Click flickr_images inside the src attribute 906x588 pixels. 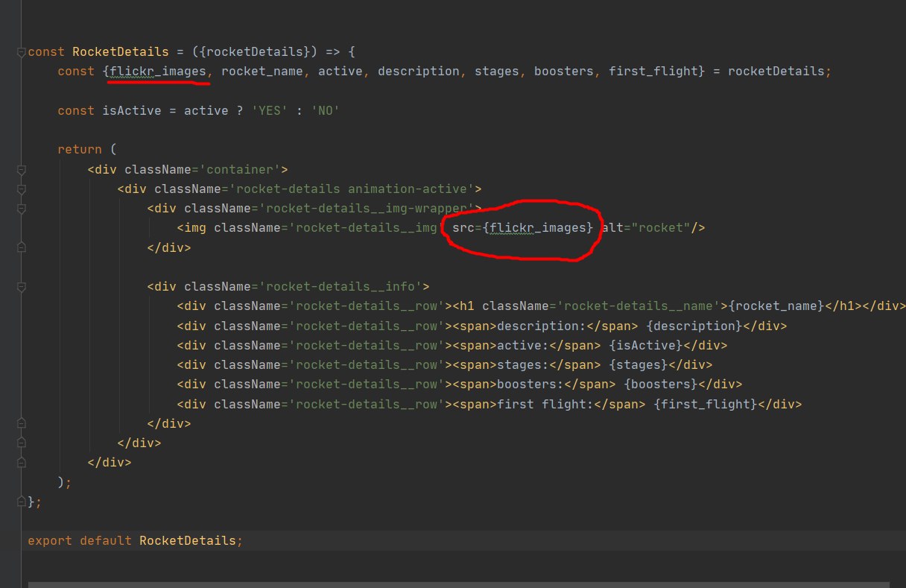coord(538,228)
